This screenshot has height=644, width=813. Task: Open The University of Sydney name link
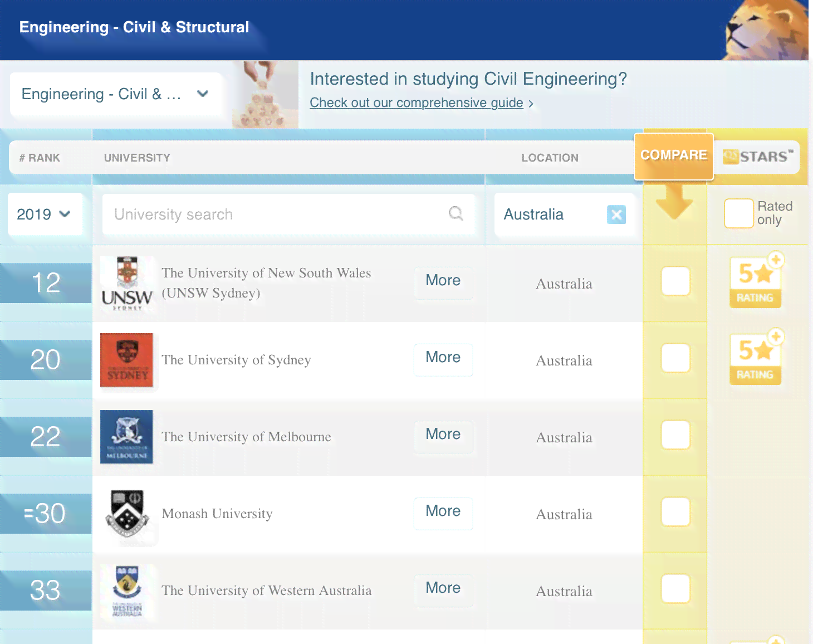coord(236,360)
